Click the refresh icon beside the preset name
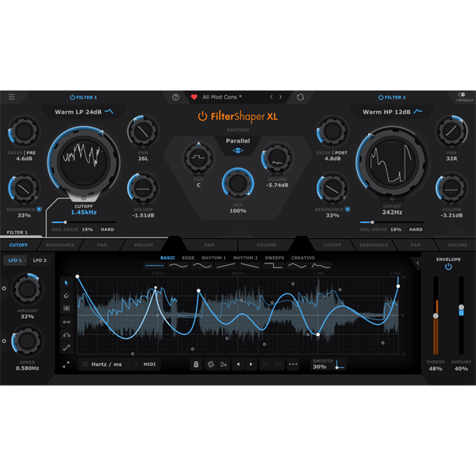476x476 pixels. (300, 97)
